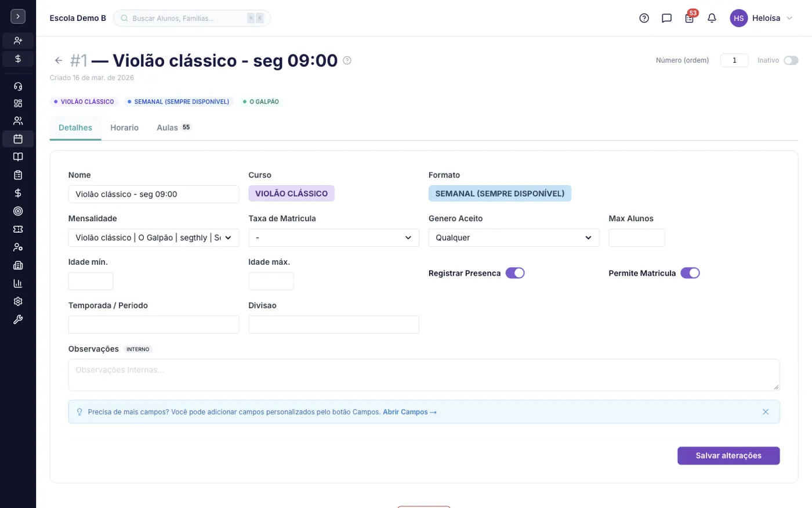This screenshot has width=812, height=508.
Task: Click the Salvar alterações button
Action: tap(728, 456)
